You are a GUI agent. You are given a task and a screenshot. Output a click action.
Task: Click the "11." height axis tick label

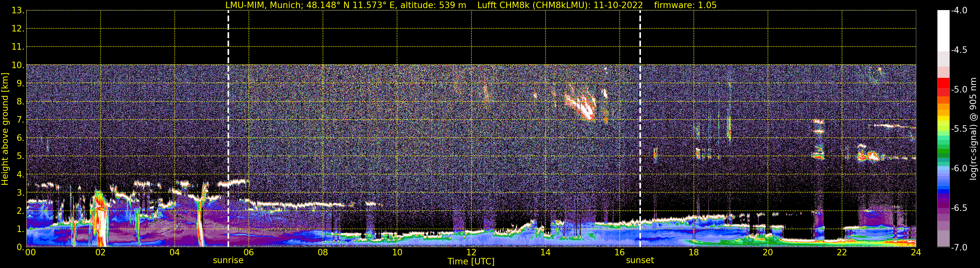point(18,47)
